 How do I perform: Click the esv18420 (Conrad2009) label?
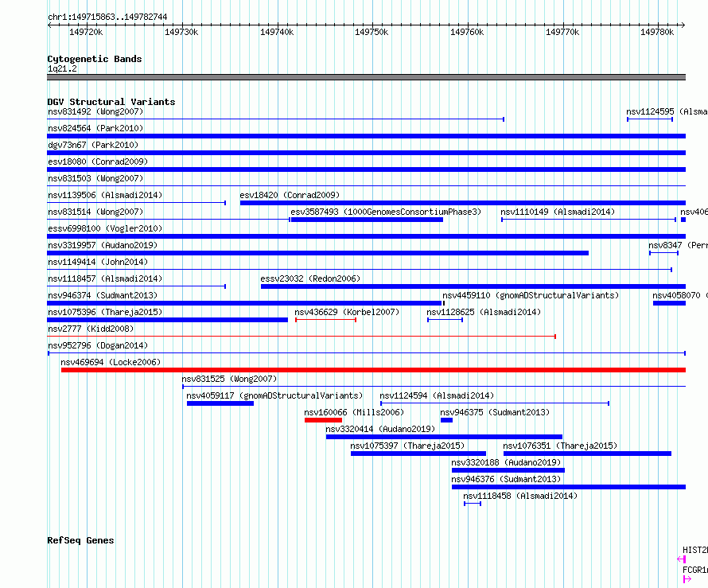click(290, 195)
